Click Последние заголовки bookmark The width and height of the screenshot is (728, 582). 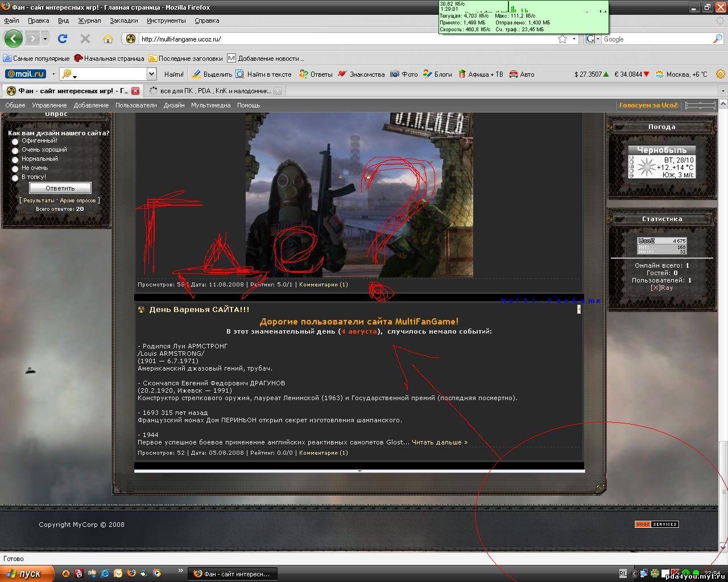[186, 59]
